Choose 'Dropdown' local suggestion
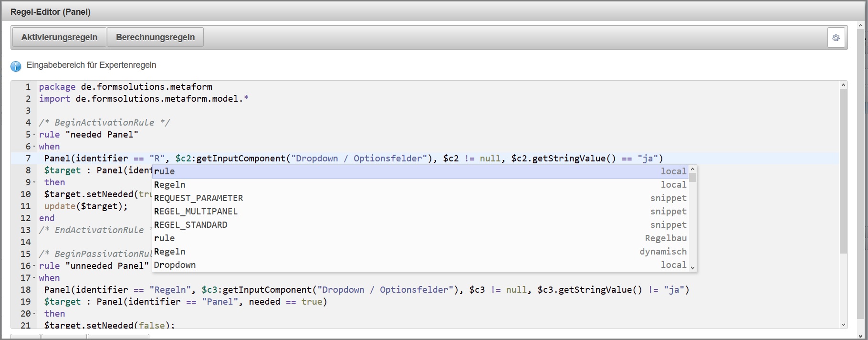Viewport: 868px width, 340px height. click(420, 265)
